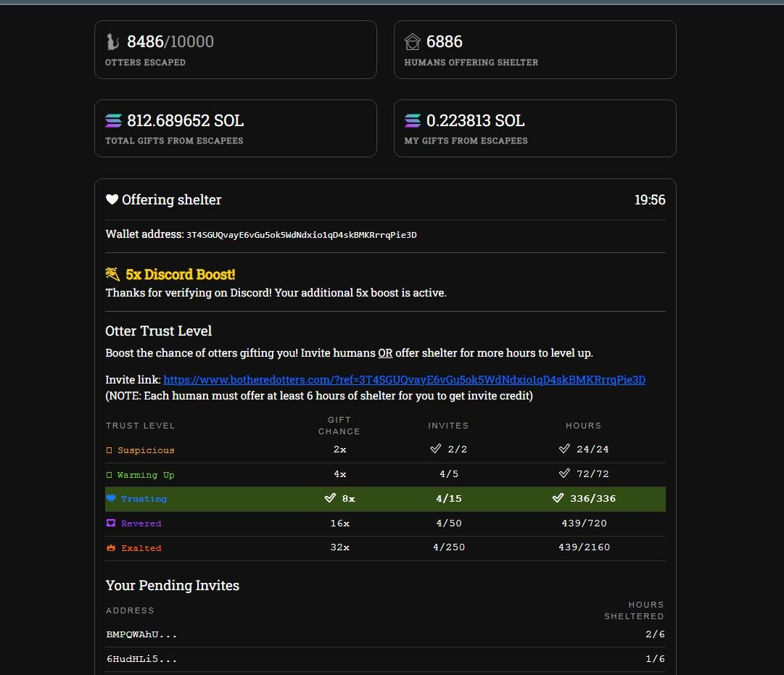
Task: Click the 4/5 invites cell
Action: tap(448, 474)
